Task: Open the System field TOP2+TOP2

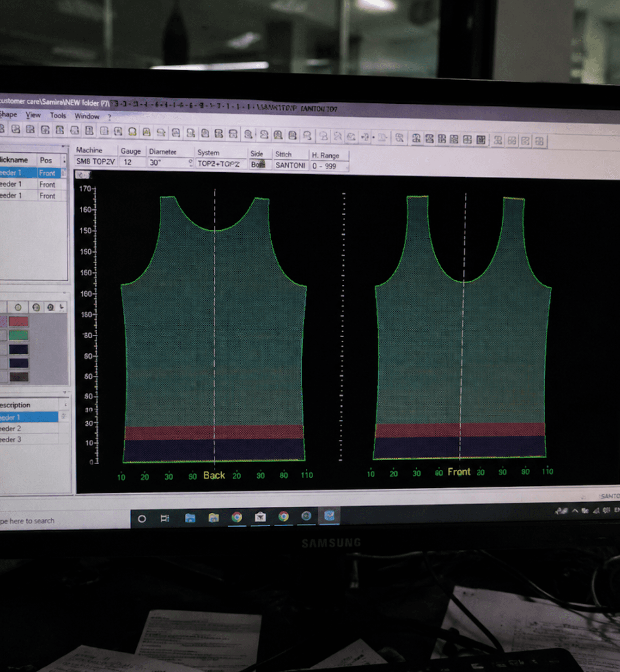Action: (x=221, y=164)
